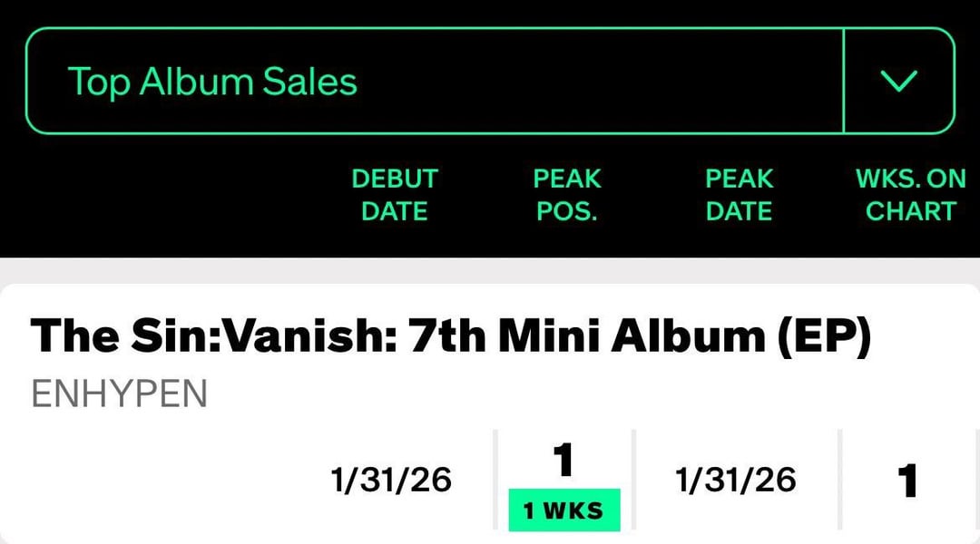The width and height of the screenshot is (980, 544).
Task: Click the green chevron down arrow
Action: click(899, 82)
